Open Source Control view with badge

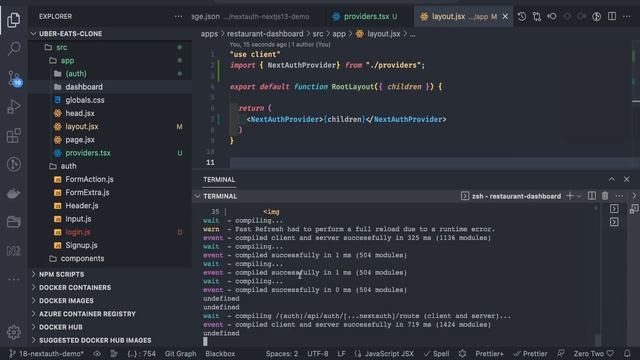(x=14, y=78)
